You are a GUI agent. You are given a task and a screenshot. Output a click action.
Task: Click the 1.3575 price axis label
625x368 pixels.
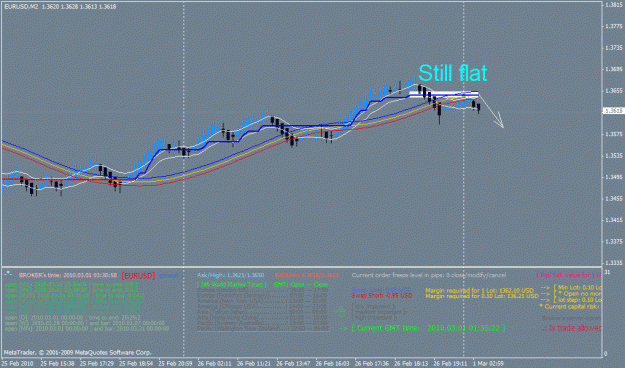(614, 134)
